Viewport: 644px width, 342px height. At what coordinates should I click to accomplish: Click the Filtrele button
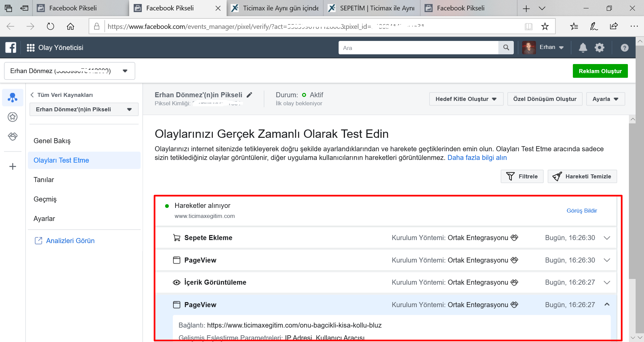click(x=522, y=176)
